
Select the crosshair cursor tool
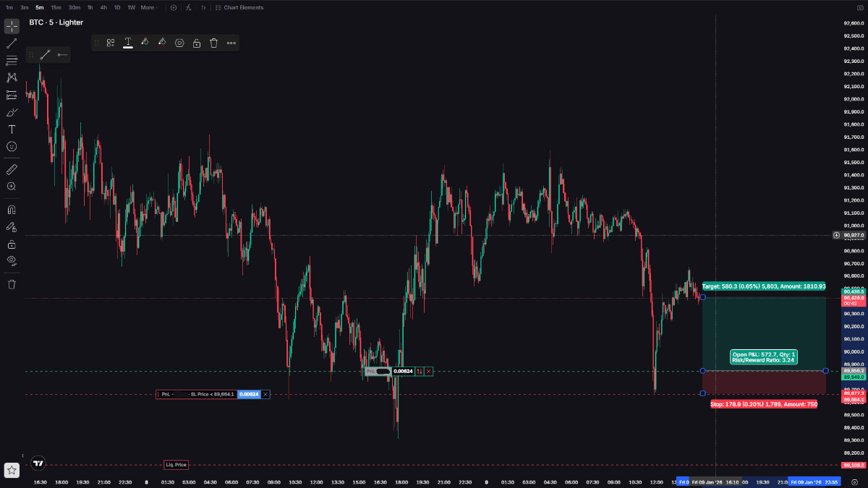pyautogui.click(x=12, y=27)
